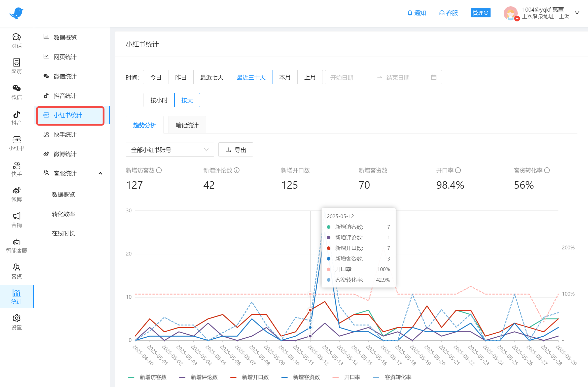
Task: Click the 新增开口数 red legend marker
Action: pyautogui.click(x=233, y=377)
